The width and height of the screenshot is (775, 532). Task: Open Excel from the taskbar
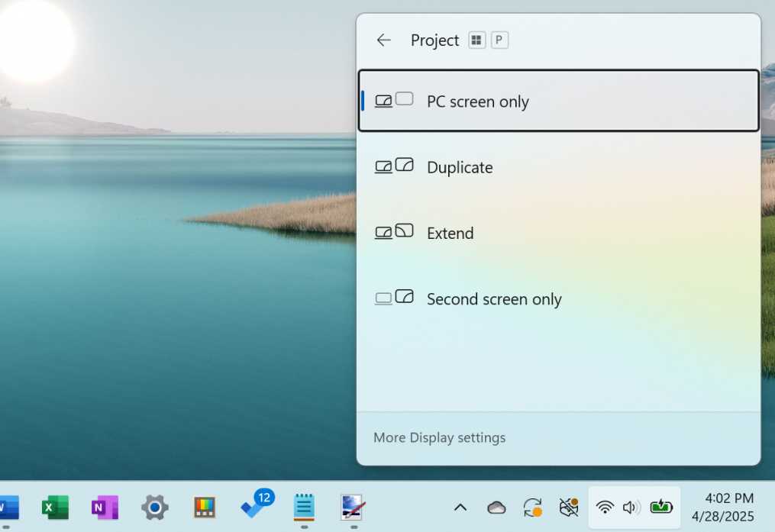click(54, 508)
